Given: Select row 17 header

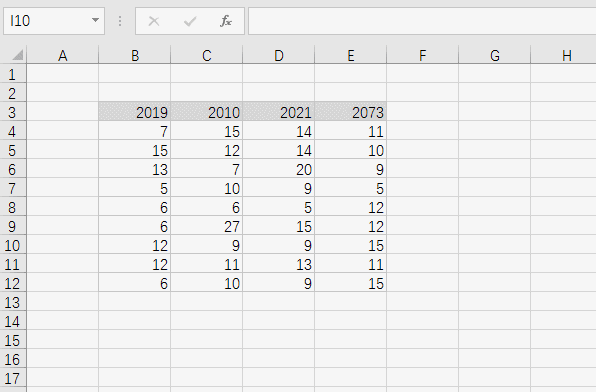Looking at the screenshot, I should (x=13, y=378).
